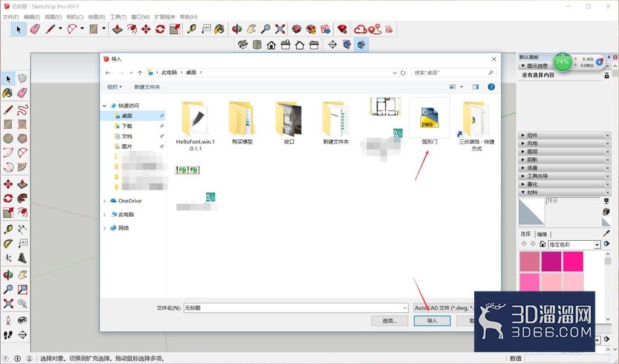Pick the magenta swatch
Screen dimensions: 619x364
point(551,261)
